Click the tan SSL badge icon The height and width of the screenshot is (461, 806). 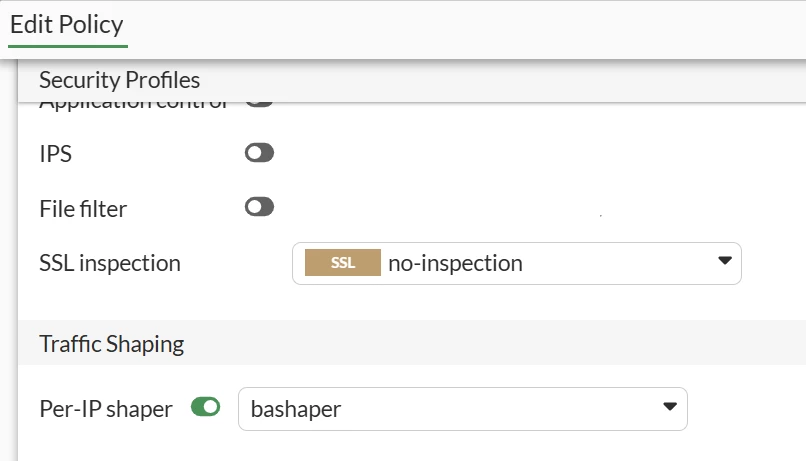[x=342, y=263]
